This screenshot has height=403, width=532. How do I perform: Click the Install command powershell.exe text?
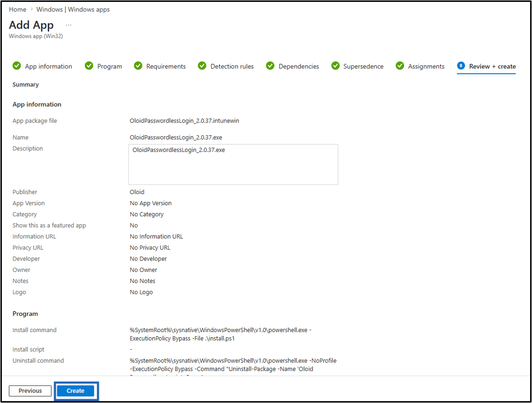point(221,334)
